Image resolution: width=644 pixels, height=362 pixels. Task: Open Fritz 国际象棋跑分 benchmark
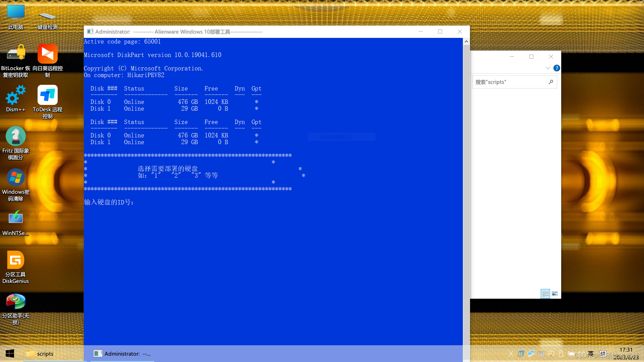tap(15, 136)
